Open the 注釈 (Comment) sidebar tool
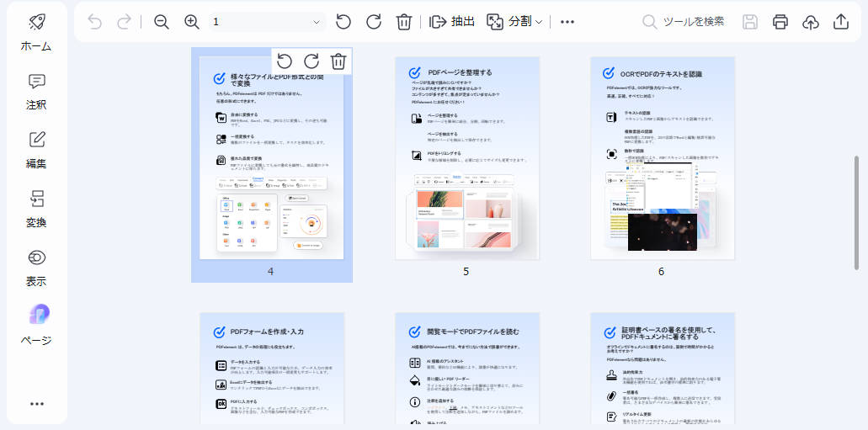The height and width of the screenshot is (430, 868). (x=36, y=92)
